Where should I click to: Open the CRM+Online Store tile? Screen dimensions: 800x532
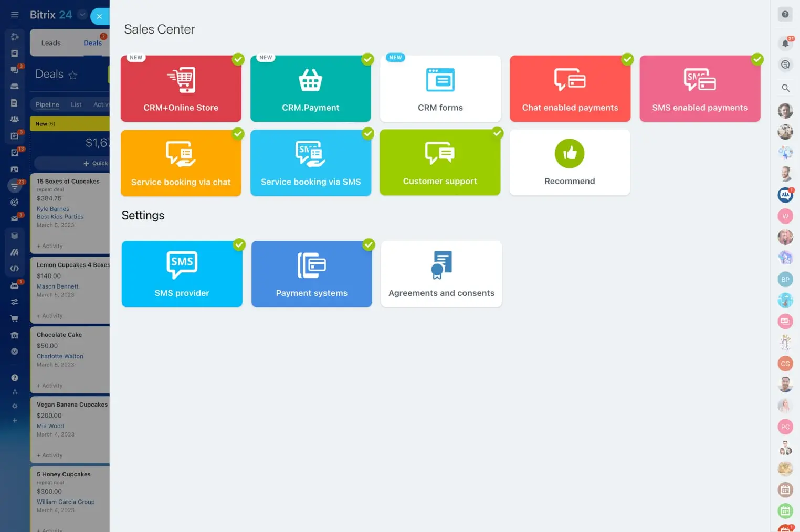click(181, 89)
